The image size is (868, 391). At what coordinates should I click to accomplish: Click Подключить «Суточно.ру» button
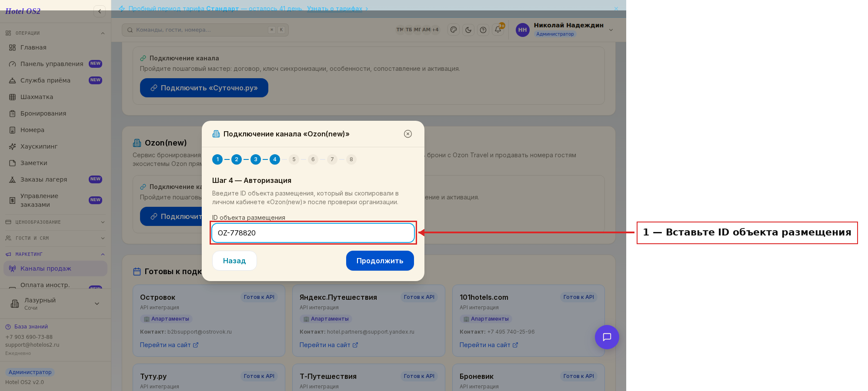[204, 88]
